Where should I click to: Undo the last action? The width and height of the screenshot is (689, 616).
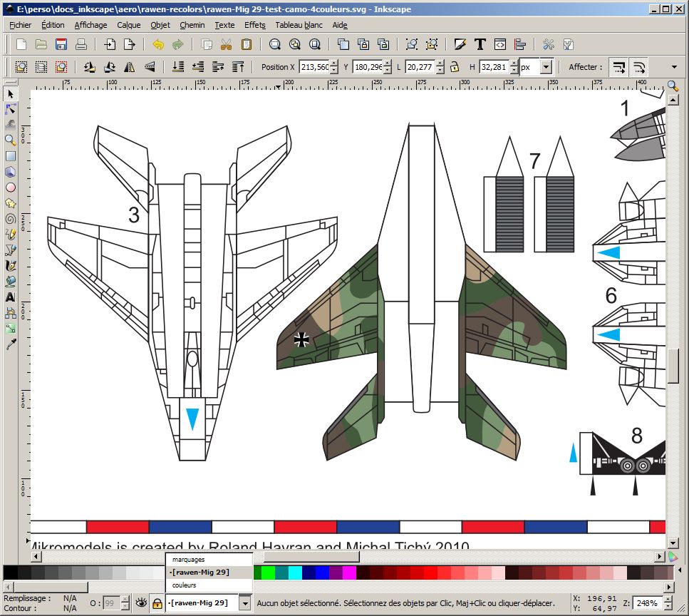(158, 44)
